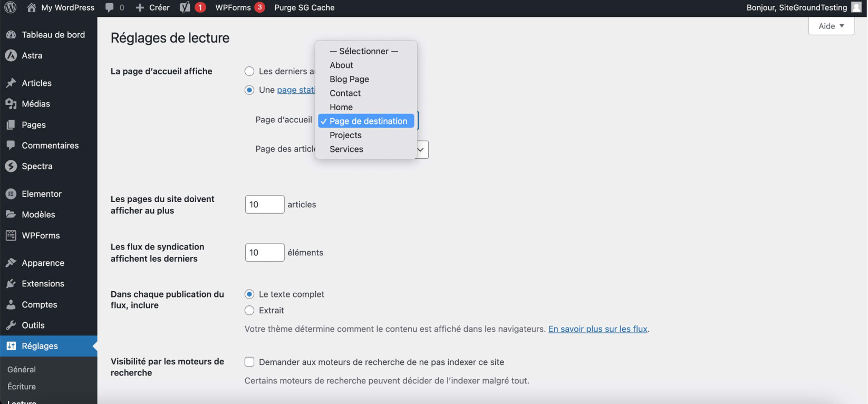This screenshot has width=868, height=404.
Task: Open the My WordPress site link
Action: [68, 7]
